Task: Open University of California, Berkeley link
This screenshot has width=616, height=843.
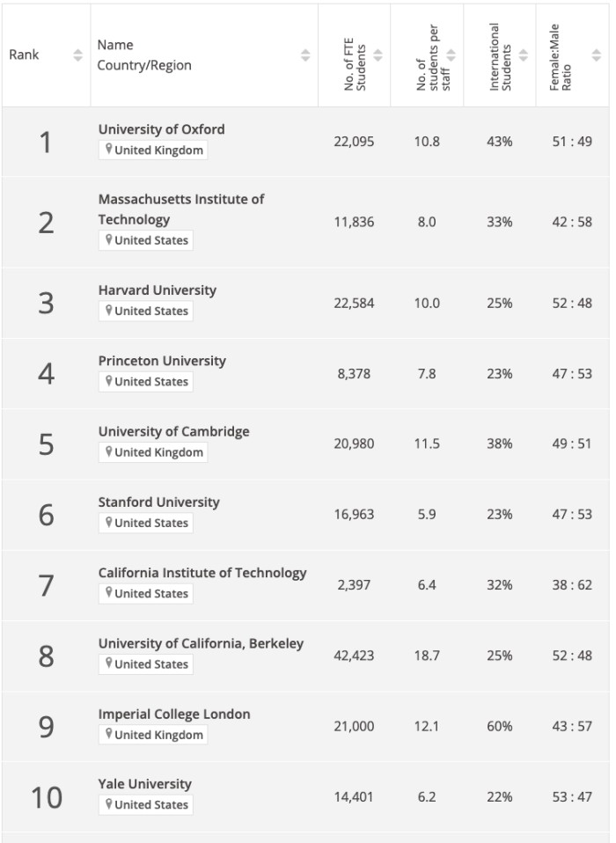Action: [201, 643]
